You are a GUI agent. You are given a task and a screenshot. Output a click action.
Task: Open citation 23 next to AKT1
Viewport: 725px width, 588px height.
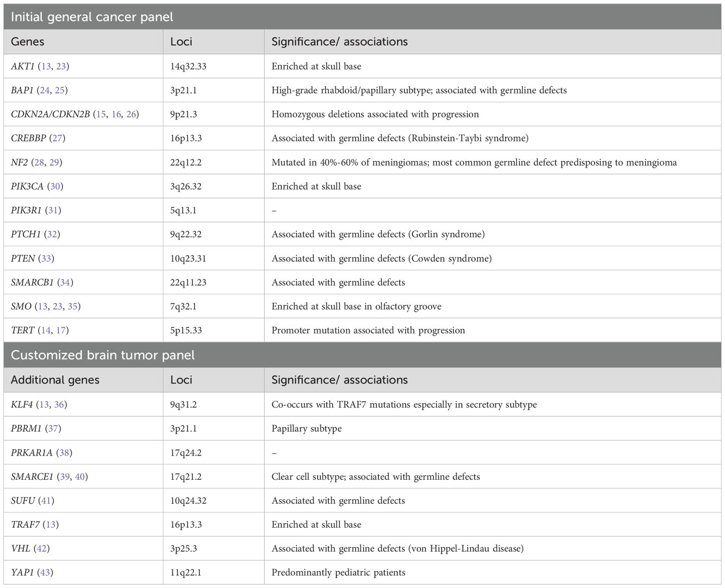coord(61,66)
